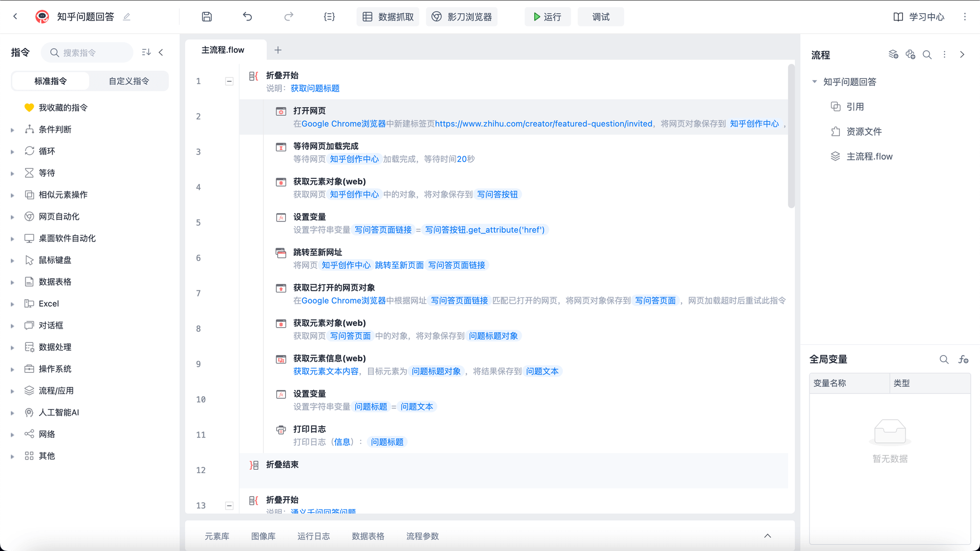The height and width of the screenshot is (551, 980).
Task: Click the sort instructions icon
Action: (146, 52)
